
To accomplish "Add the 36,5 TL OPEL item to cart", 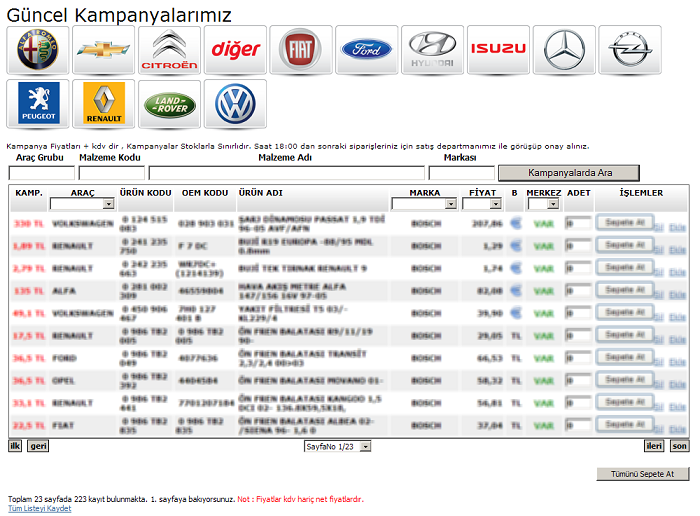I will click(x=625, y=379).
